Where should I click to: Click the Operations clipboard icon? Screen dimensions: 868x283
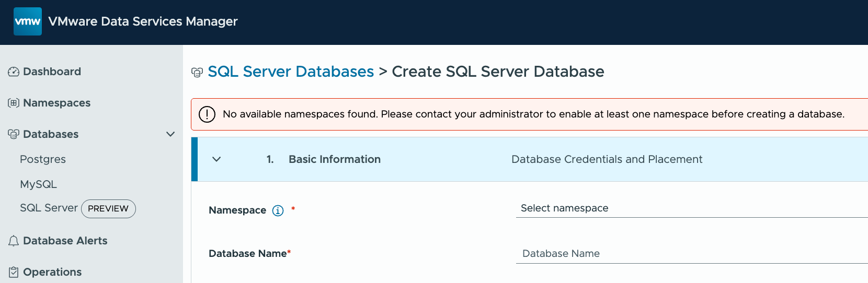pyautogui.click(x=14, y=272)
